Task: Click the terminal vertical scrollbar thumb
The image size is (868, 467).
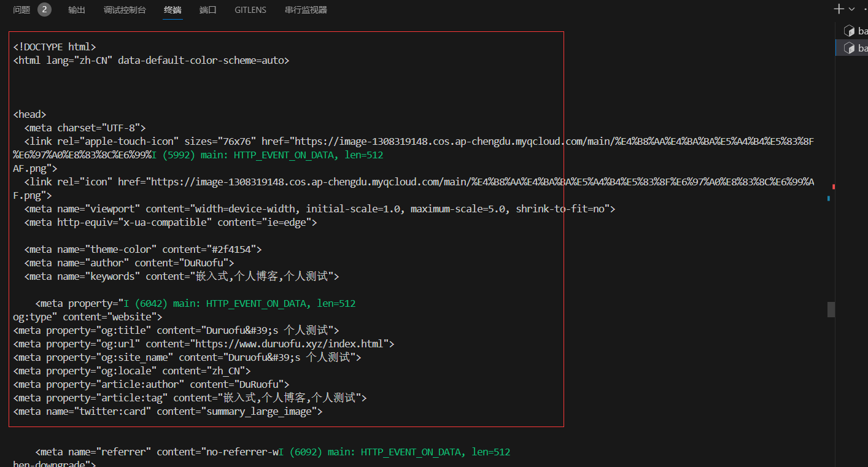Action: pyautogui.click(x=831, y=309)
